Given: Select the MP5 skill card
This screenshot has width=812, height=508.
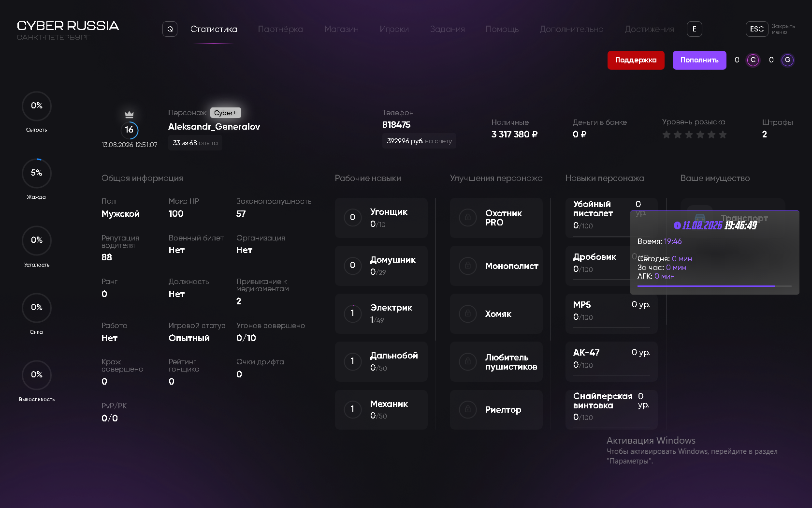Looking at the screenshot, I should pyautogui.click(x=611, y=314).
